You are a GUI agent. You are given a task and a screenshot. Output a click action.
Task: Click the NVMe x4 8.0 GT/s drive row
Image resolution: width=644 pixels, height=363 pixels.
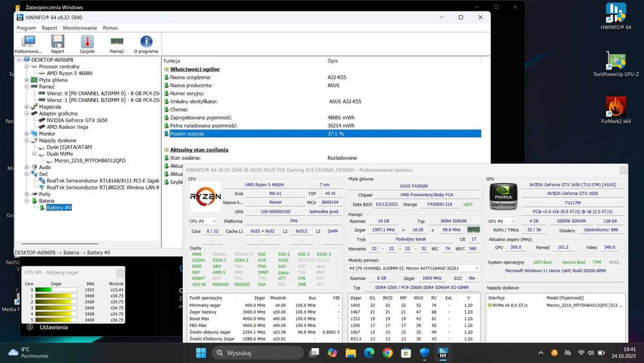click(556, 306)
